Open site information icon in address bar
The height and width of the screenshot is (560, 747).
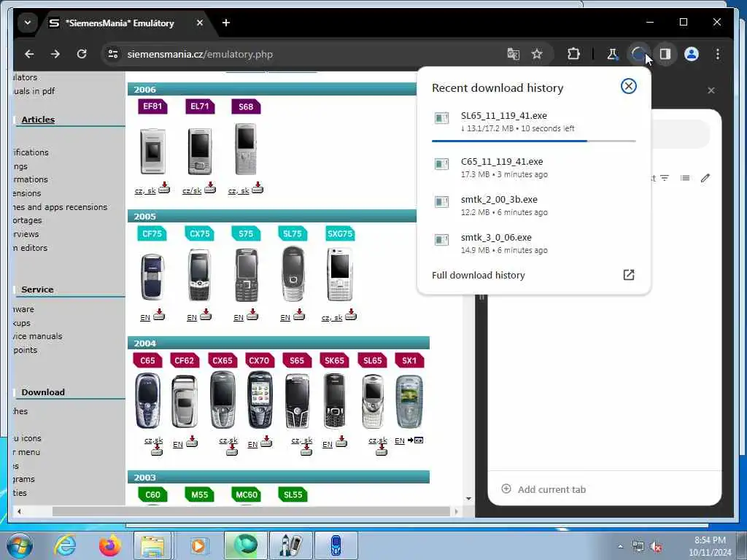click(113, 54)
